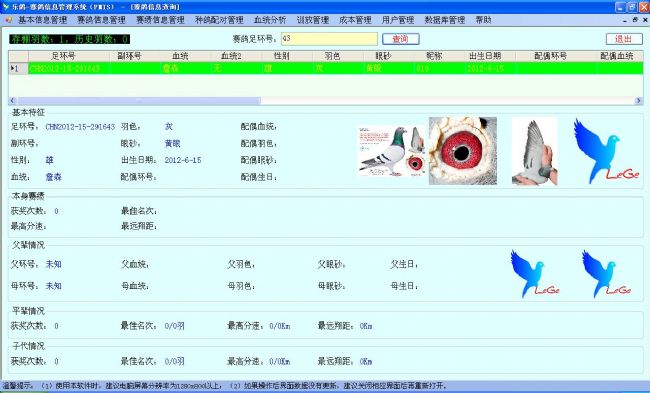Viewport: 650px width, 393px height.
Task: Click the blue LeGe bird logo beside wing photo
Action: tap(606, 151)
